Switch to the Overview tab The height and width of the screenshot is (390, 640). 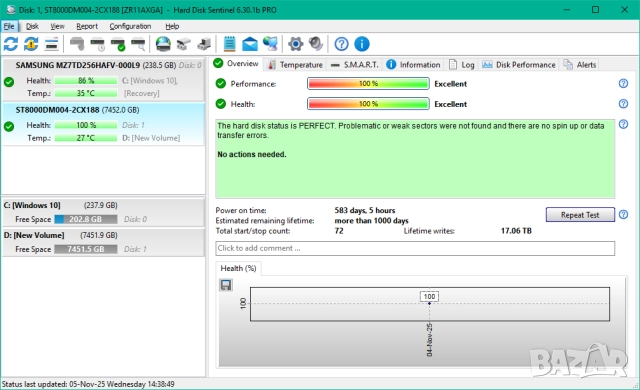click(x=237, y=64)
